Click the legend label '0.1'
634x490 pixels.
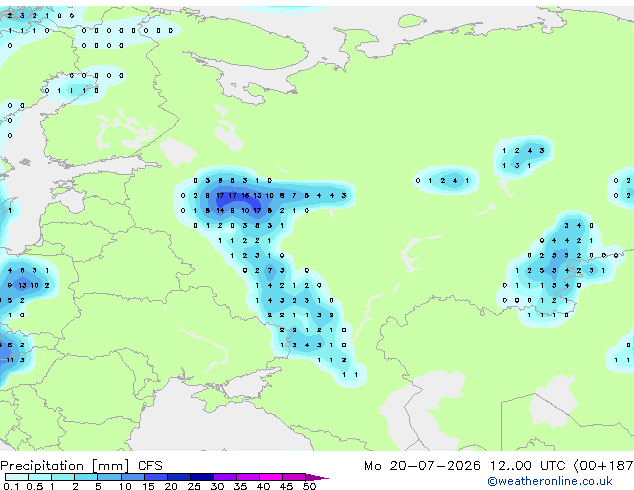click(11, 486)
